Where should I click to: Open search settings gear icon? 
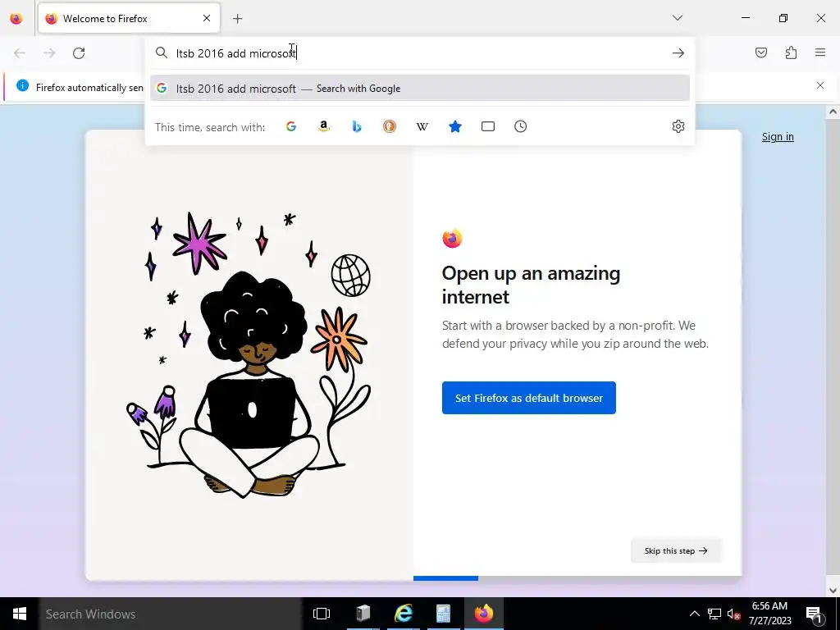point(678,126)
